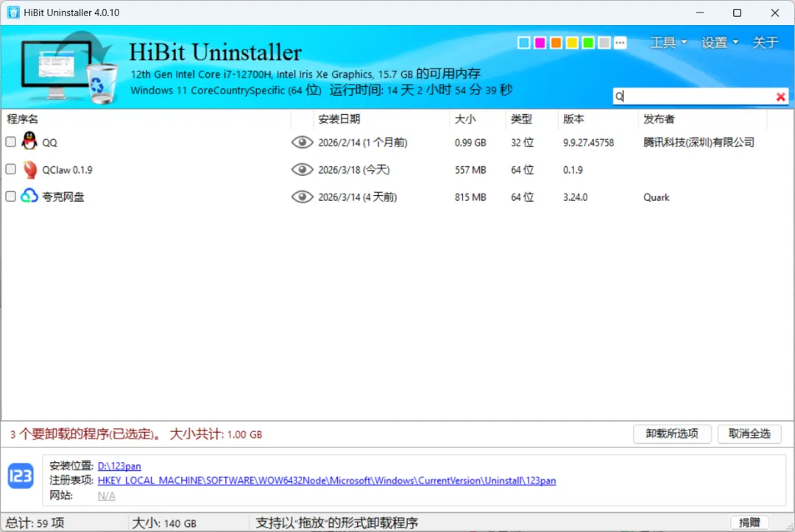Viewport: 795px width, 532px height.
Task: Click QClaw install date 2026/3/18 (今天)
Action: (x=354, y=170)
